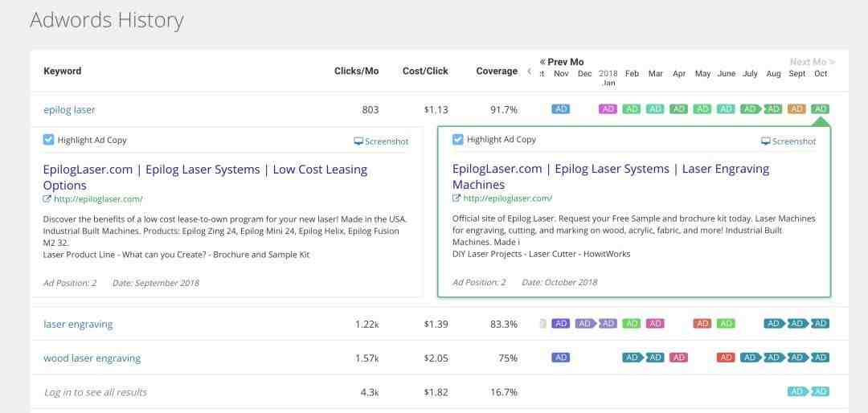This screenshot has width=868, height=413.
Task: View wood laser engraving February AD badge
Action: pos(633,358)
